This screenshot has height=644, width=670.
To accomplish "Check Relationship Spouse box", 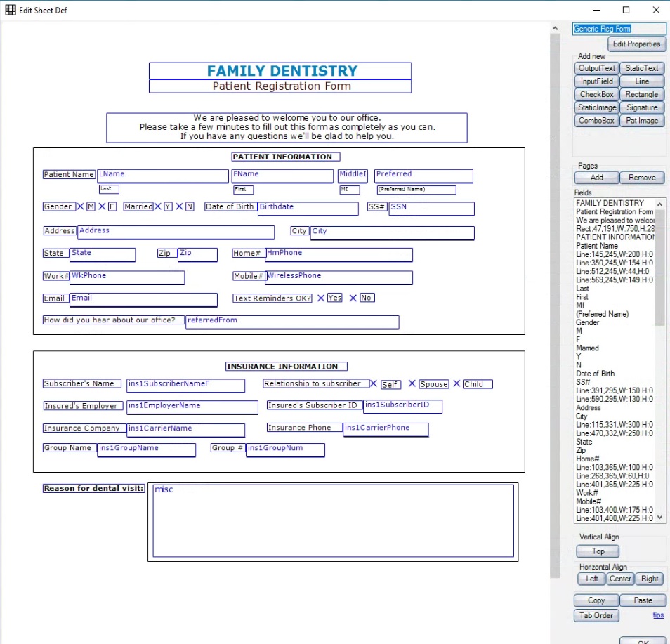I will click(412, 383).
